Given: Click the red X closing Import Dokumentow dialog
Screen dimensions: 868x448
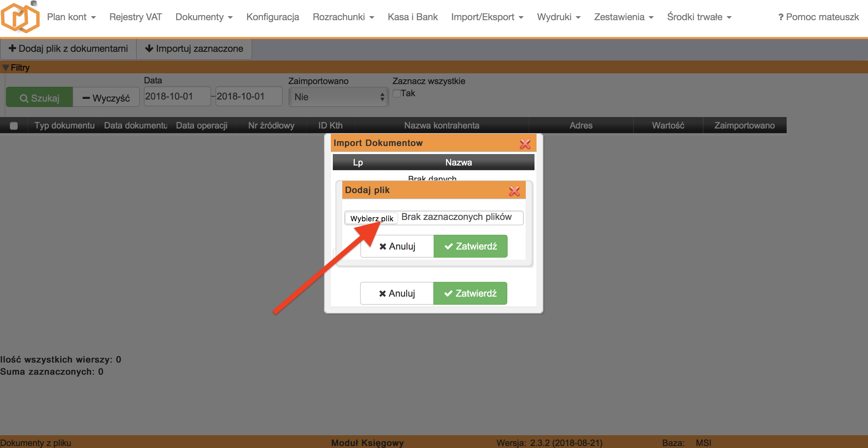Looking at the screenshot, I should pos(525,143).
